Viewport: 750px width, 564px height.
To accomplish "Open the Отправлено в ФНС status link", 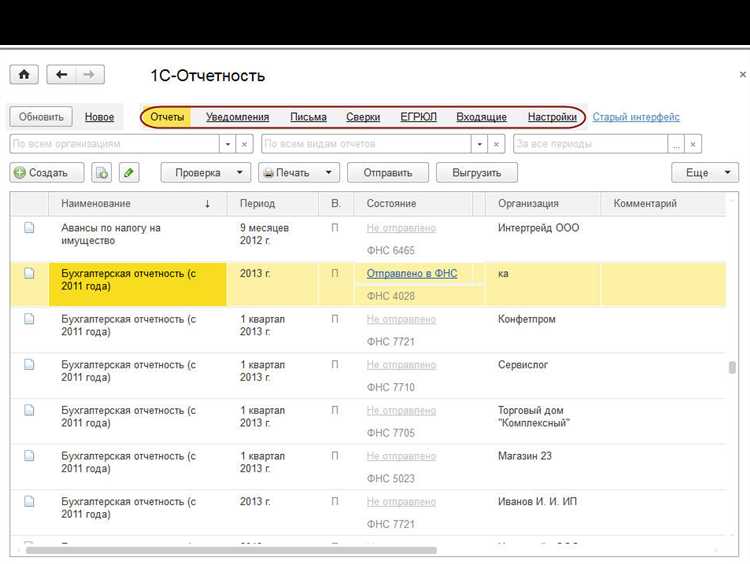I will tap(412, 274).
